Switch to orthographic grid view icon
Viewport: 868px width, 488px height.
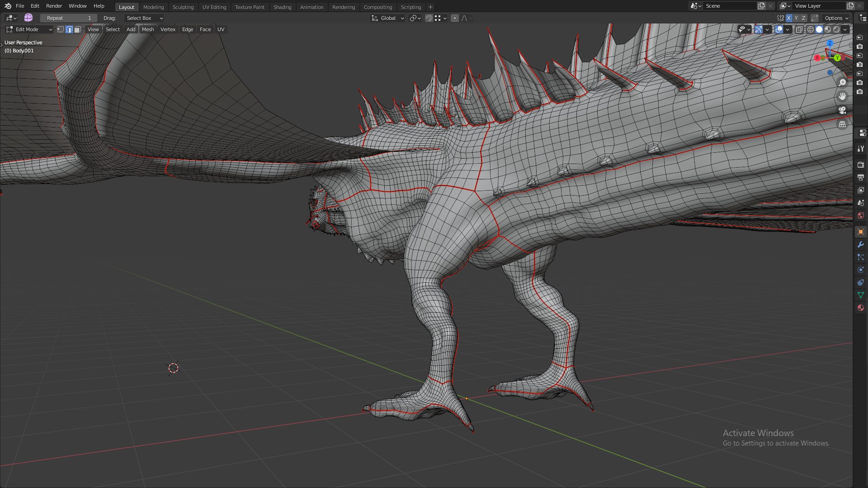(842, 124)
